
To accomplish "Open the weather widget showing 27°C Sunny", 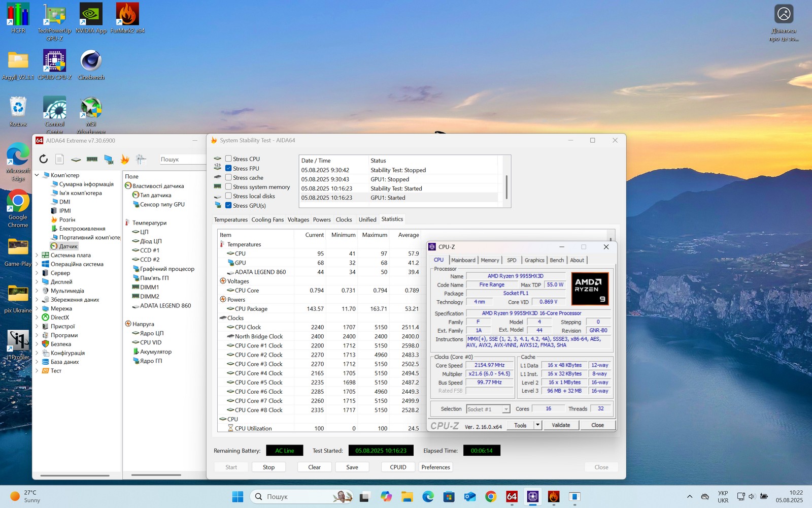I will click(25, 496).
